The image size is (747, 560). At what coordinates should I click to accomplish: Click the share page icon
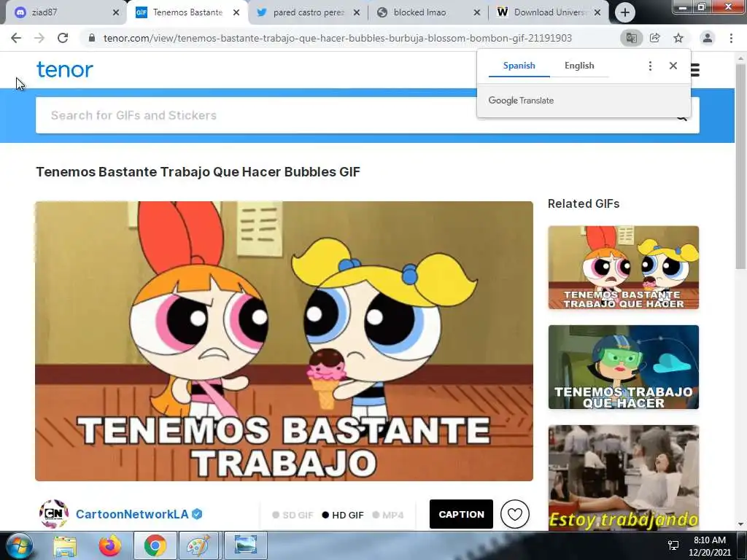(x=655, y=38)
